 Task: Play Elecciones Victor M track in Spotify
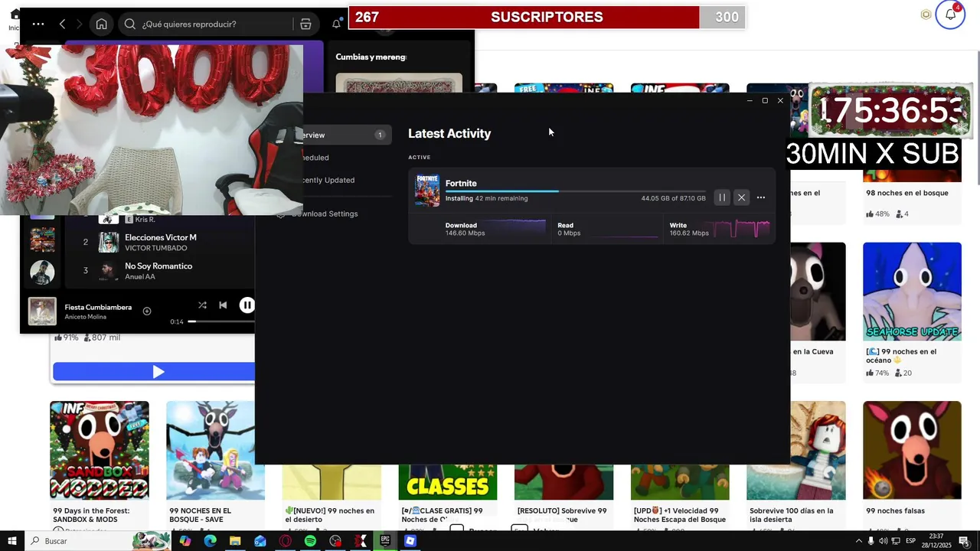161,237
